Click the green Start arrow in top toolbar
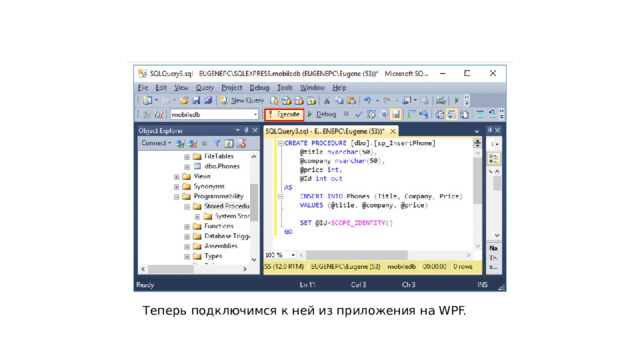Screen dimensions: 640x360 coord(456,100)
